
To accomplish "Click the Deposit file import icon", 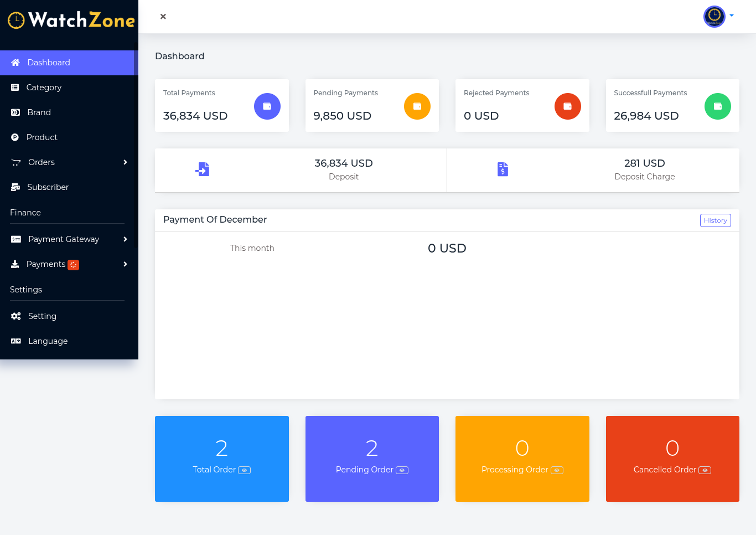I will [x=203, y=169].
